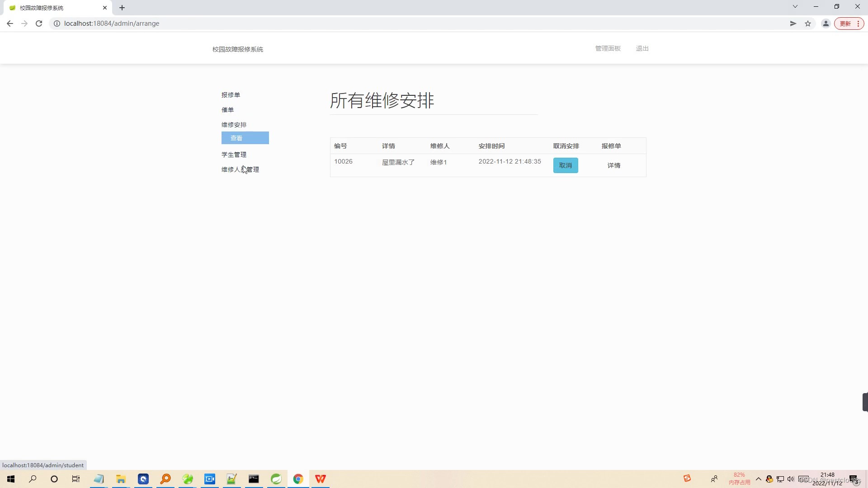
Task: Click 取消 to cancel the repair arrangement
Action: (566, 165)
